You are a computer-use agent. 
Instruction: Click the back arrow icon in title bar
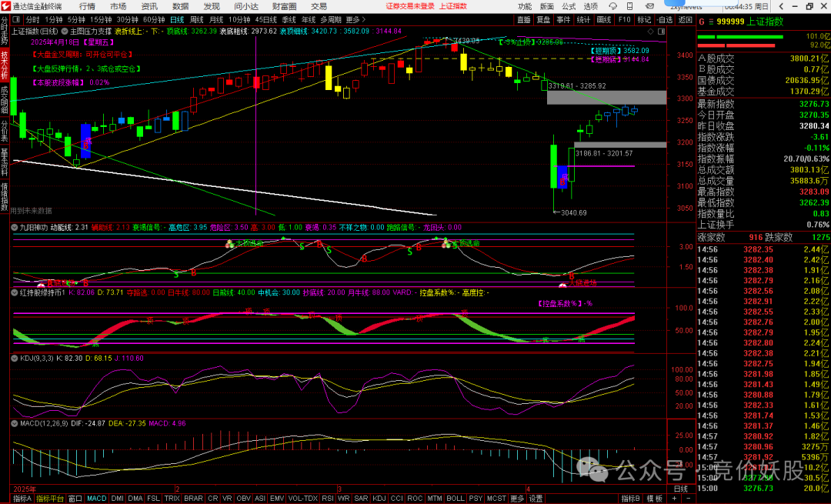pyautogui.click(x=782, y=6)
